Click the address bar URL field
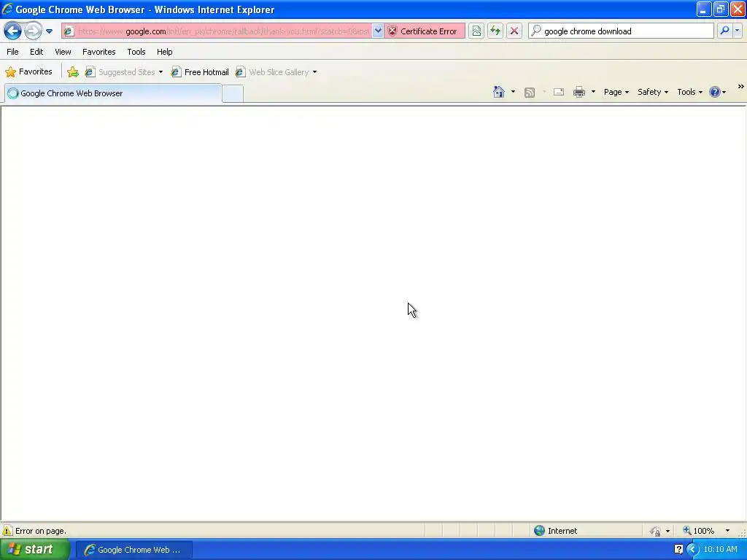The height and width of the screenshot is (560, 747). click(x=223, y=31)
